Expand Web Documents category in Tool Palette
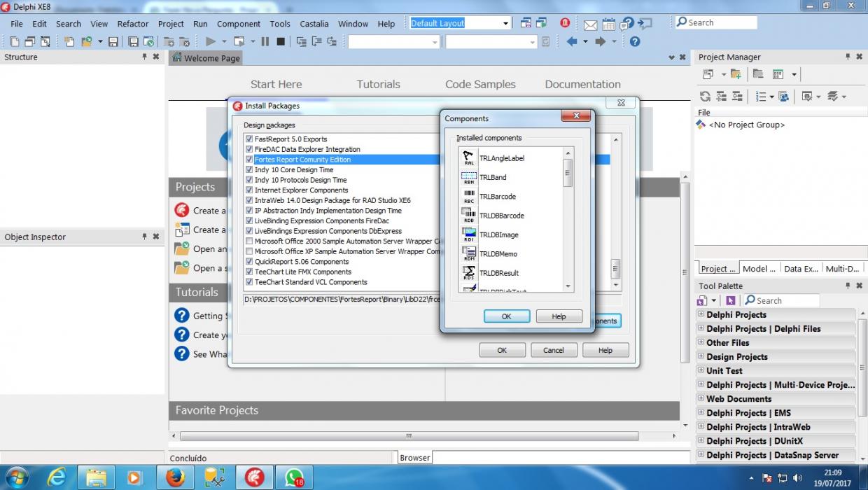This screenshot has width=868, height=490. [701, 398]
